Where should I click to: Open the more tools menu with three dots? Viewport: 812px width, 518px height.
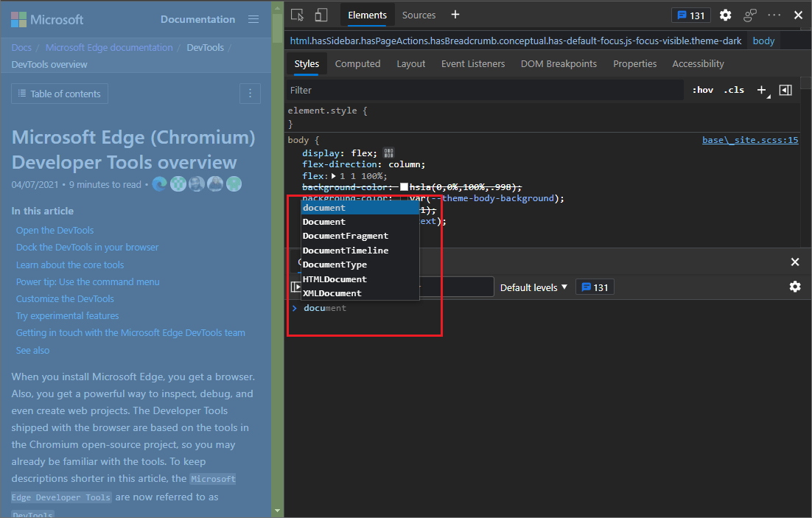774,15
